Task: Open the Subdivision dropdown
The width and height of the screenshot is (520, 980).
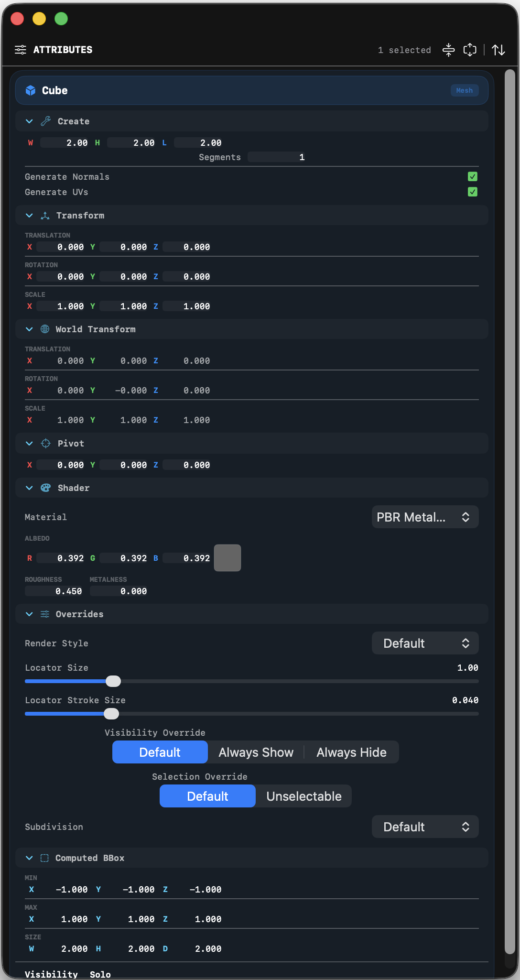Action: coord(425,827)
